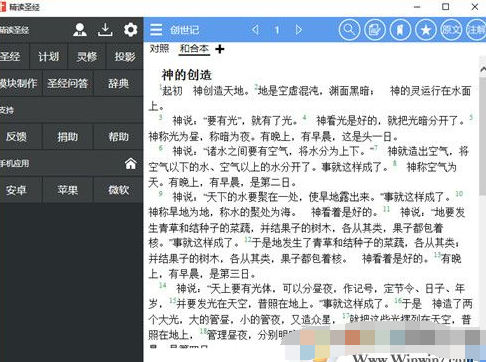Image resolution: width=486 pixels, height=362 pixels.
Task: Click the vertical scrollbar up arrow
Action: point(483,69)
